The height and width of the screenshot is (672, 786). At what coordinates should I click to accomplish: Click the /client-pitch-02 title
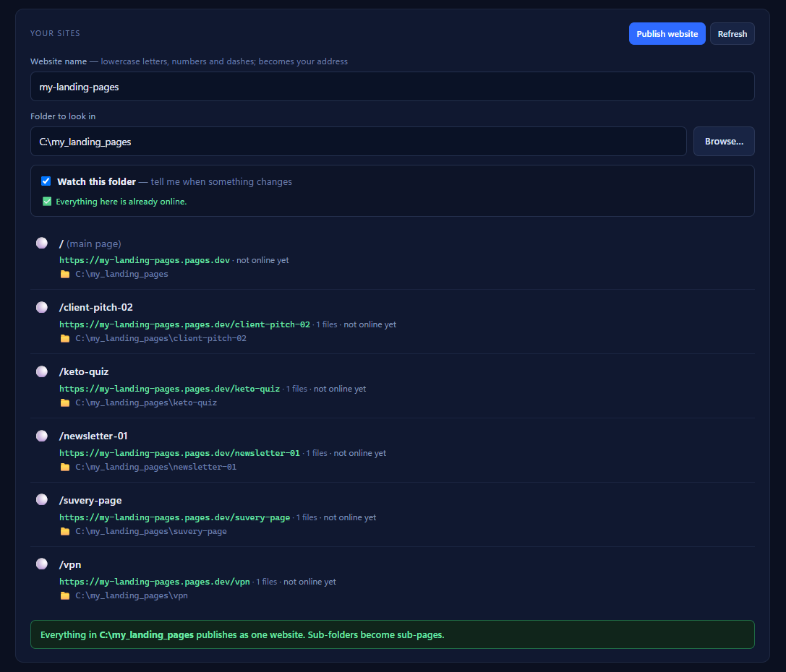point(95,307)
